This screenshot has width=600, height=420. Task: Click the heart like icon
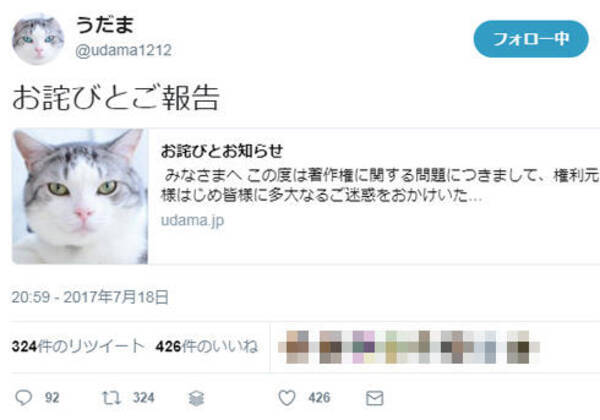click(287, 398)
